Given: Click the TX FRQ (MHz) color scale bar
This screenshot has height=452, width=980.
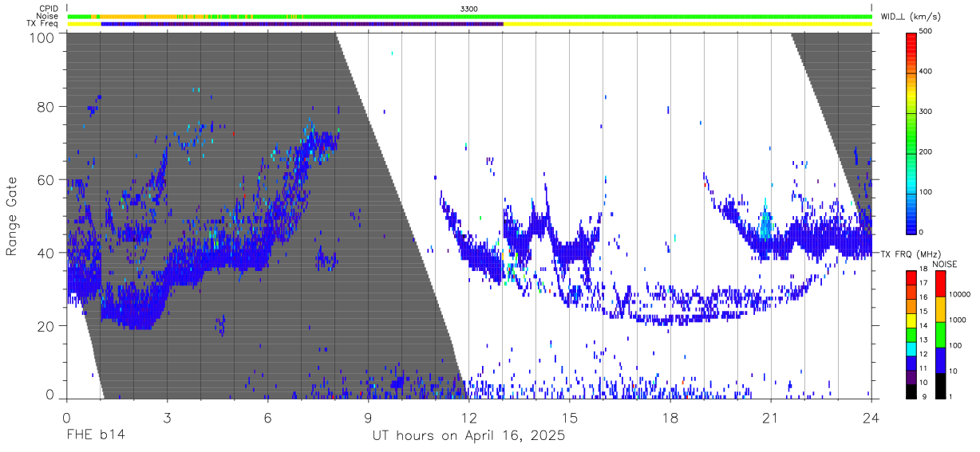Looking at the screenshot, I should [911, 333].
